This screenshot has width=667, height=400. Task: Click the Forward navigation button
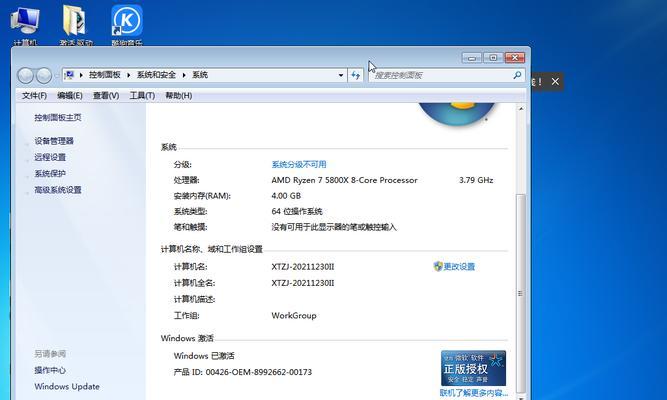click(x=44, y=76)
